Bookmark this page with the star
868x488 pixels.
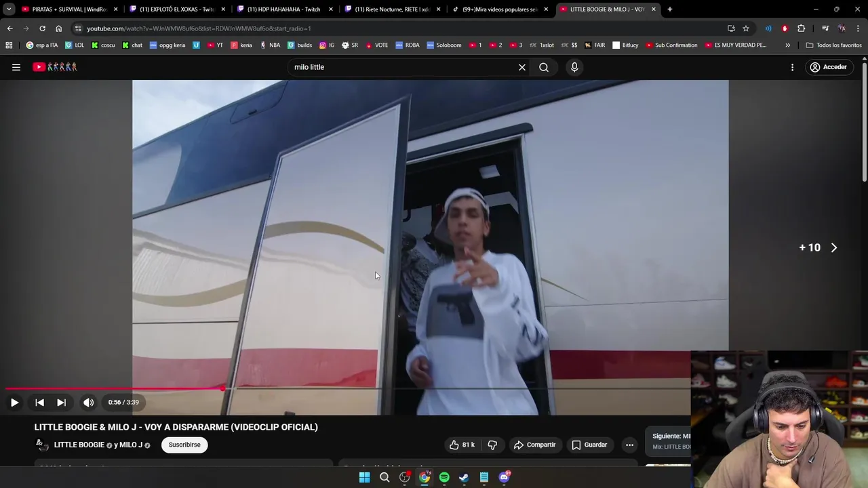pyautogui.click(x=746, y=28)
